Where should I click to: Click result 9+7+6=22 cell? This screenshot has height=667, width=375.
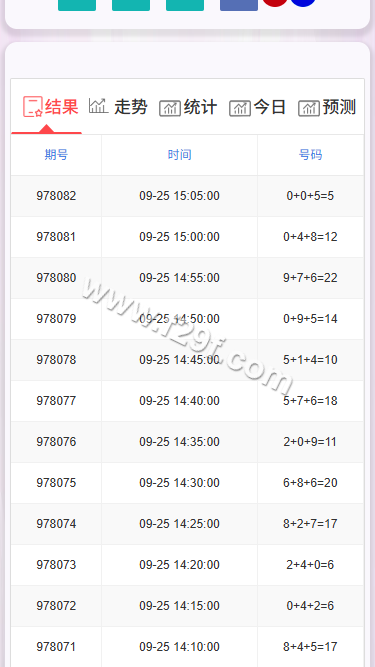pos(310,278)
